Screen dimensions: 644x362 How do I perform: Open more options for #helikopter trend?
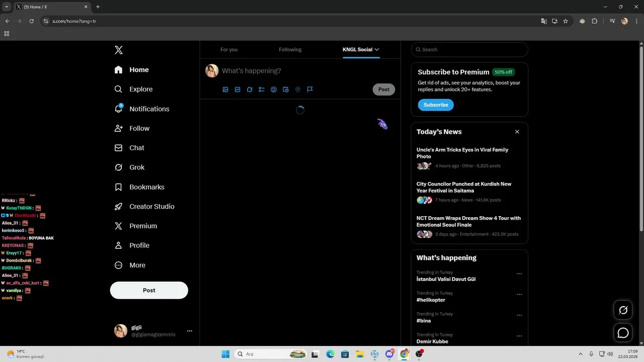point(519,295)
